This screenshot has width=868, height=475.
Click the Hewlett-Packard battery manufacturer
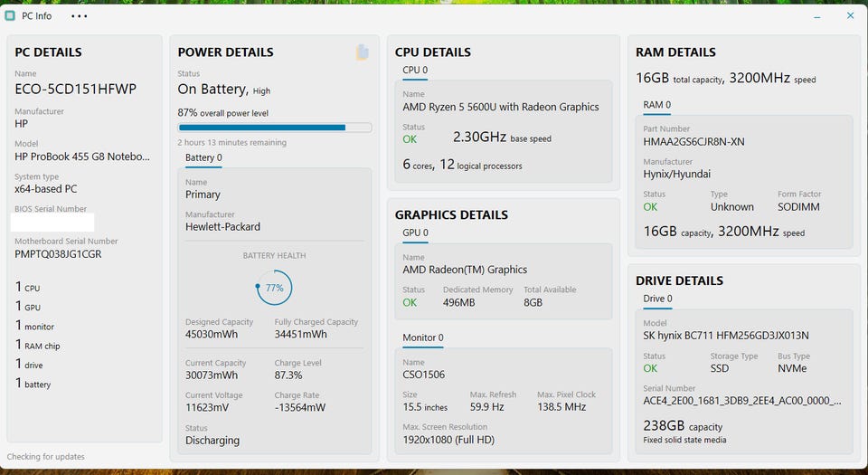tap(222, 227)
